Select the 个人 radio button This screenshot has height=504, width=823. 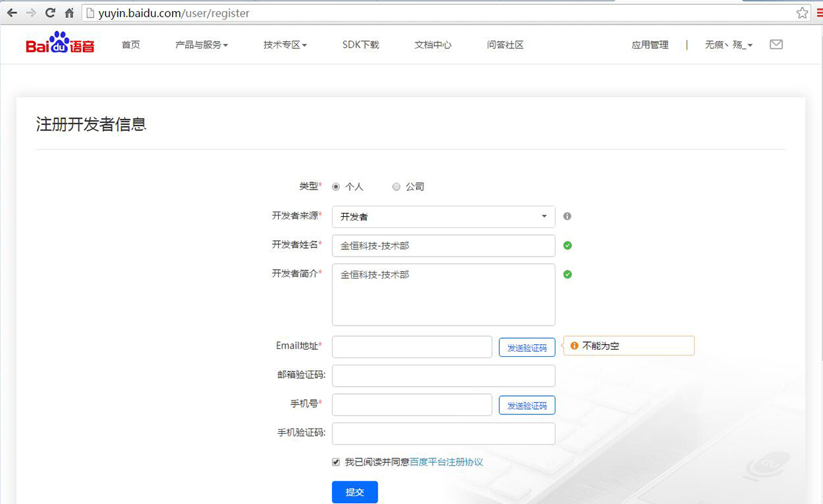coord(336,187)
